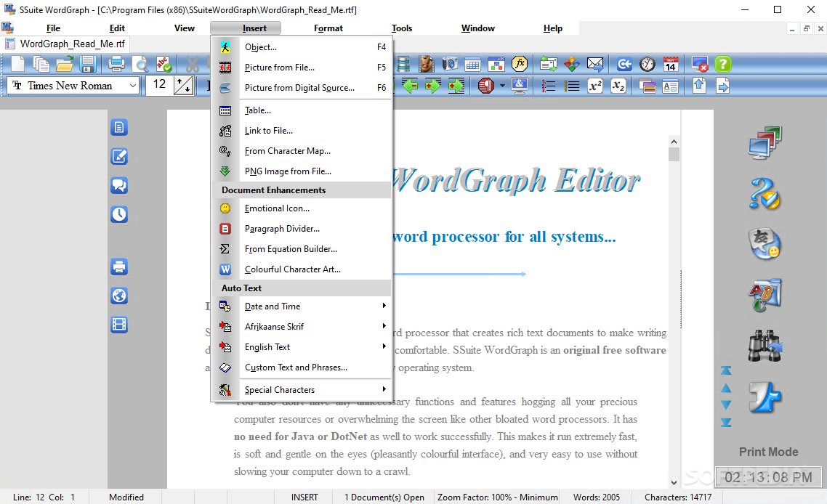Click the ampersand monitor toolbar icon
827x504 pixels.
point(520,86)
